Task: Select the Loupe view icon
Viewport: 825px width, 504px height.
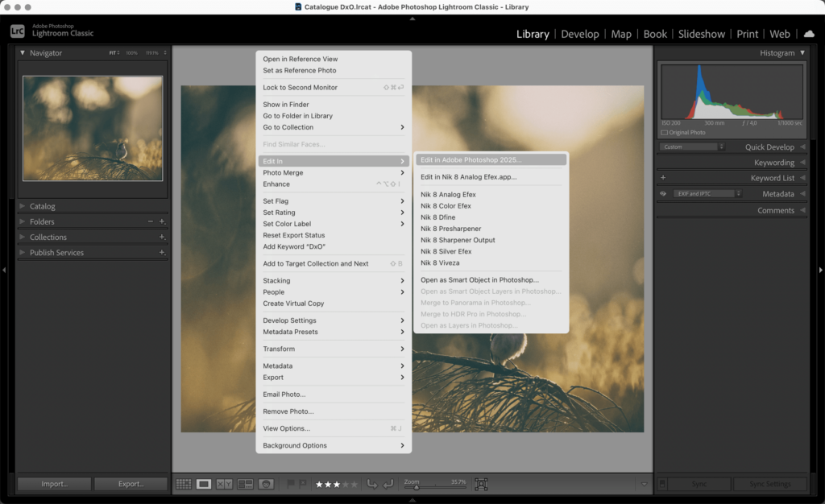Action: click(x=204, y=484)
